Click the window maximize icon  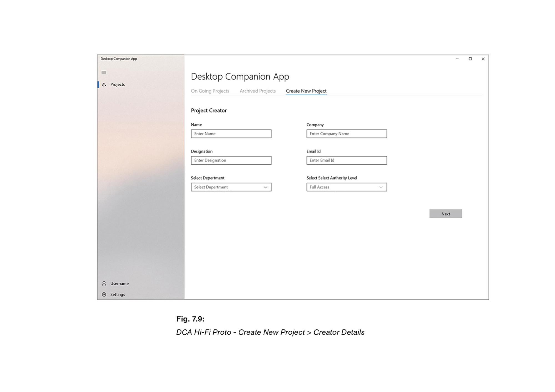[x=470, y=59]
